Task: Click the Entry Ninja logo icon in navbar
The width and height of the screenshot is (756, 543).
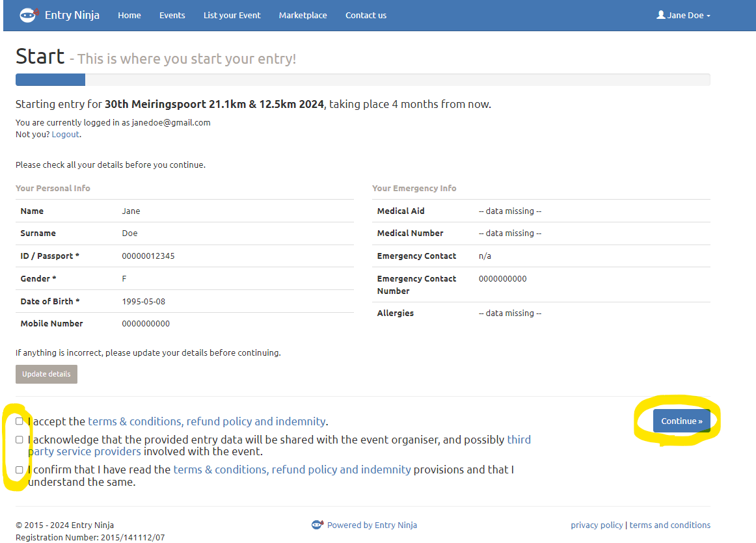Action: 29,15
